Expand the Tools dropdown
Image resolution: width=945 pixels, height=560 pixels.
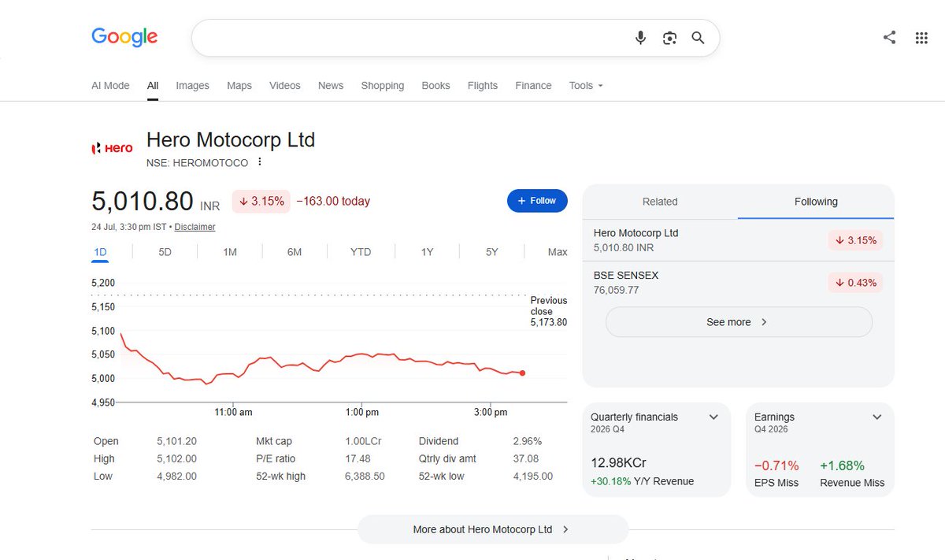586,86
